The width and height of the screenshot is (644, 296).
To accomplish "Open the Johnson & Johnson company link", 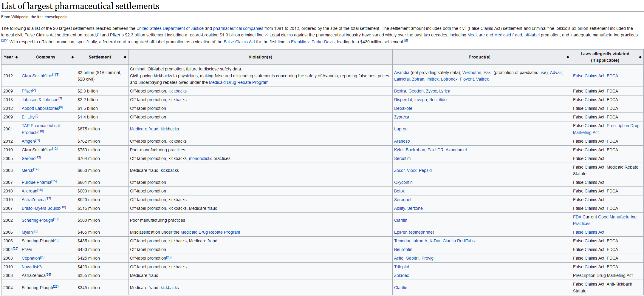I will 40,100.
